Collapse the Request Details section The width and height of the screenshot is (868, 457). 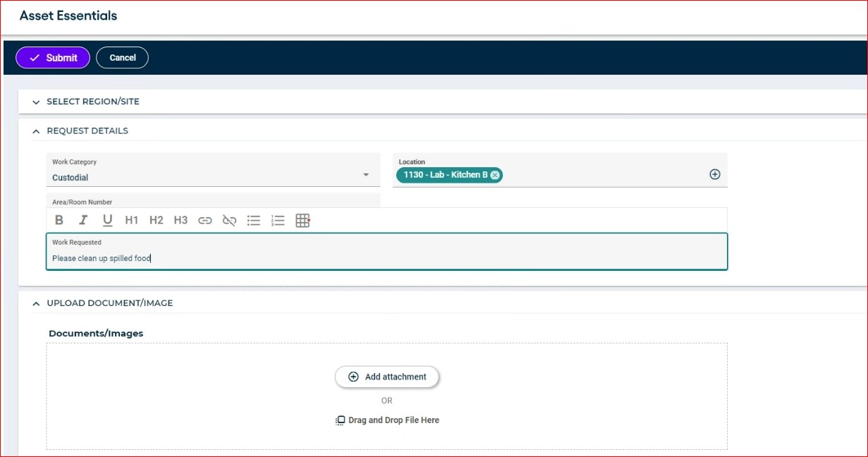coord(36,131)
